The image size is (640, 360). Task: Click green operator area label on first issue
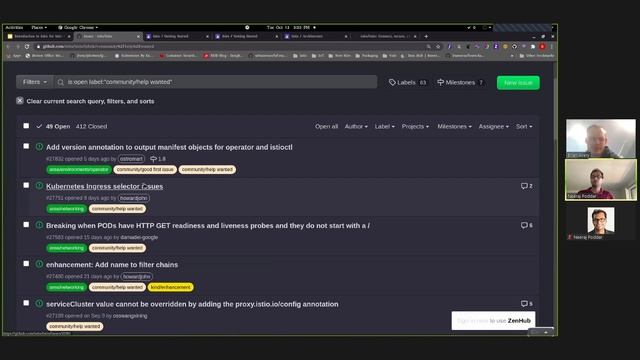79,169
